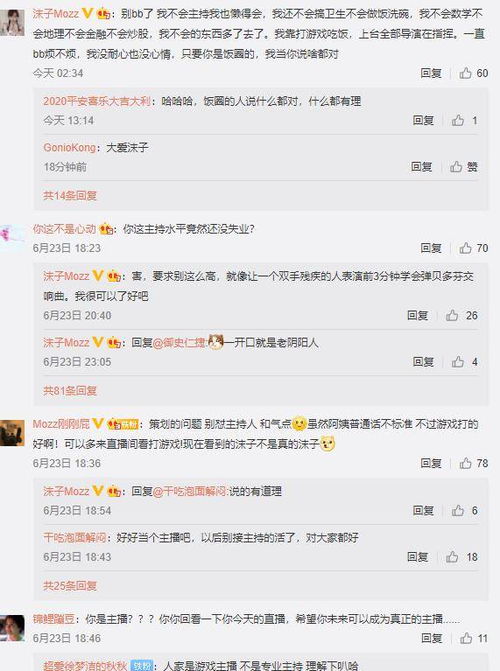Like the comment with 70 likes

click(473, 248)
